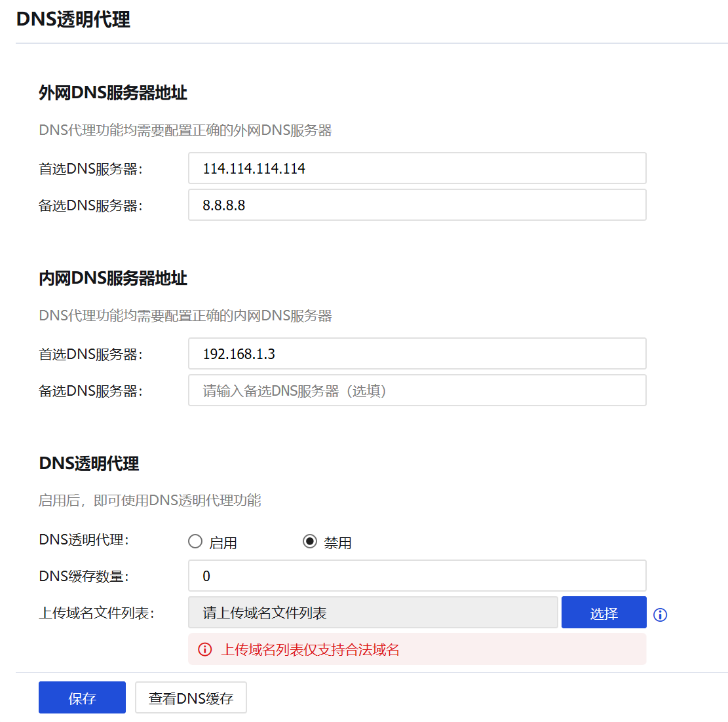Image resolution: width=728 pixels, height=722 pixels.
Task: Click the 请上传域名文件列表 upload field
Action: tap(373, 612)
